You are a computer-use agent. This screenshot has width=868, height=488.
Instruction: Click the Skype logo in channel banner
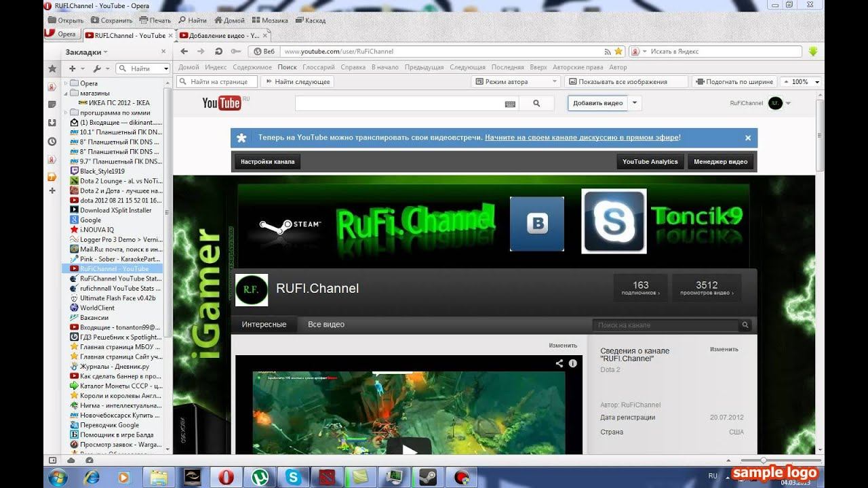pos(614,221)
